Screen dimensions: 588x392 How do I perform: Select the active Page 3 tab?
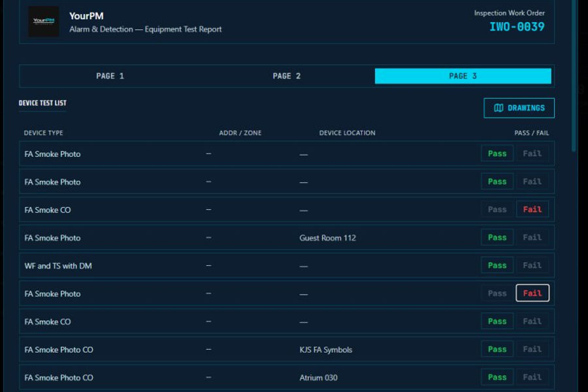[463, 76]
